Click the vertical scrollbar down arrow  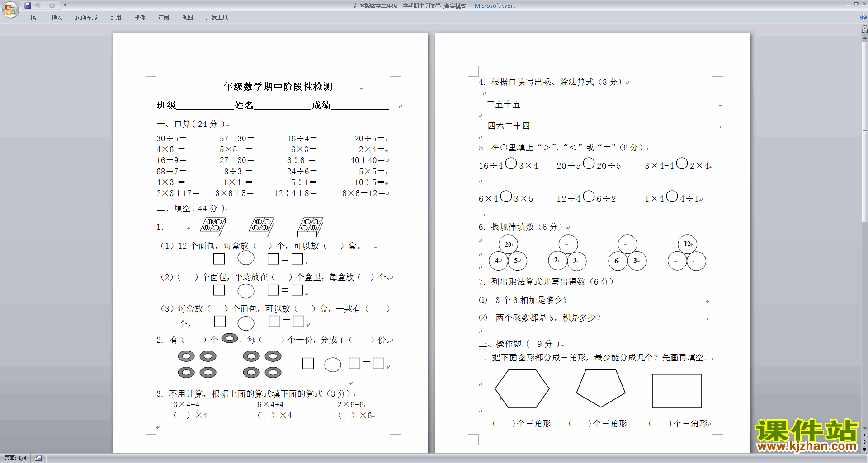click(864, 428)
